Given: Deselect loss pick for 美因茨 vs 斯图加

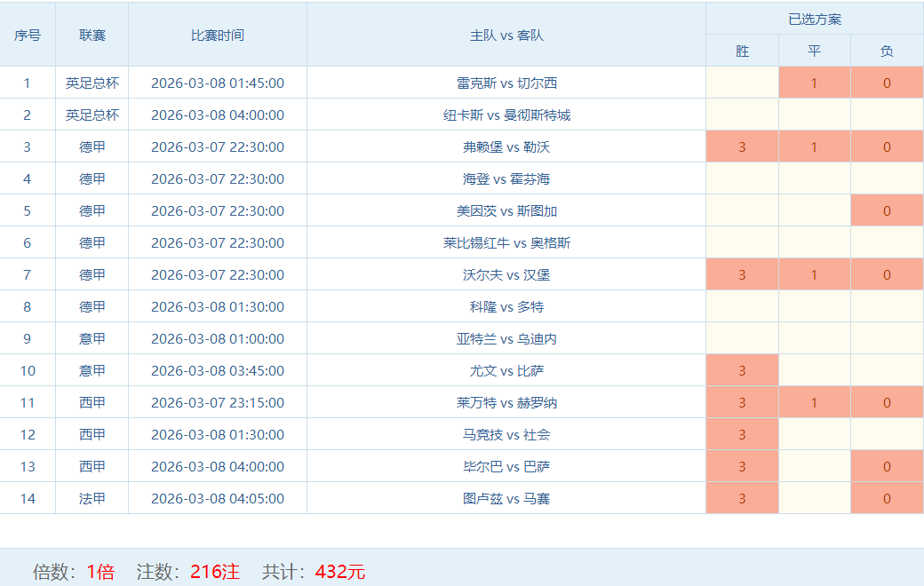Looking at the screenshot, I should coord(887,211).
